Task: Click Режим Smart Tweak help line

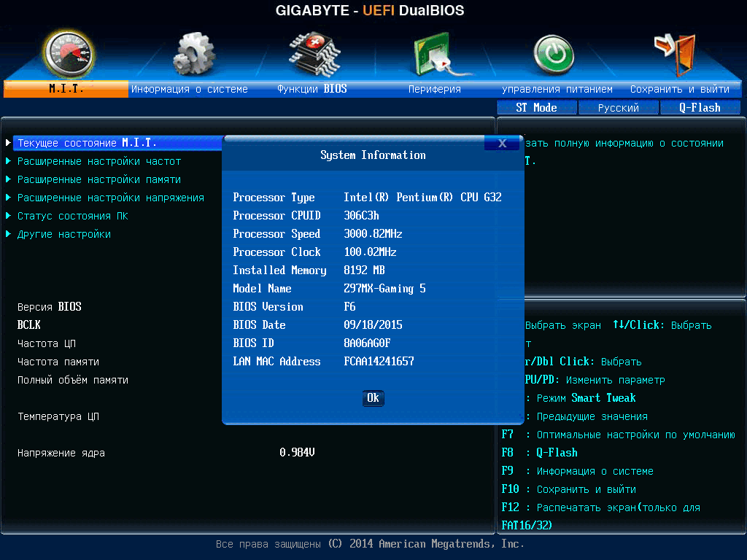Action: tap(581, 398)
